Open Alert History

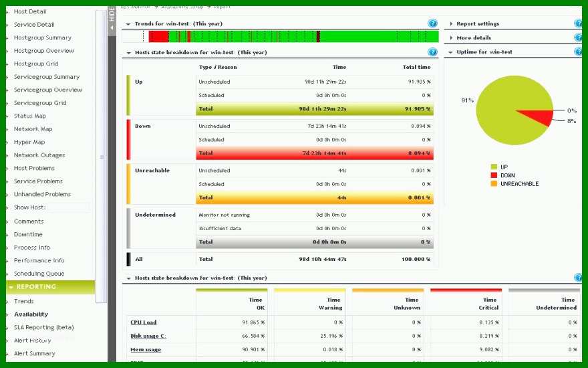[x=32, y=341]
